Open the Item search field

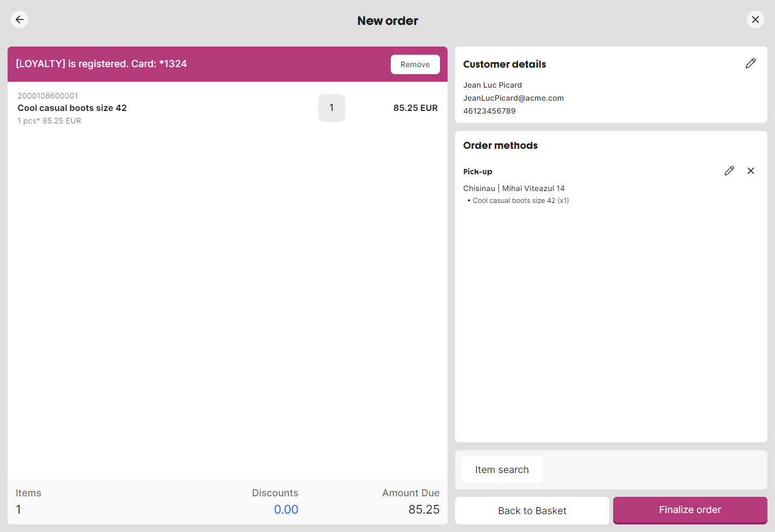[x=501, y=469]
